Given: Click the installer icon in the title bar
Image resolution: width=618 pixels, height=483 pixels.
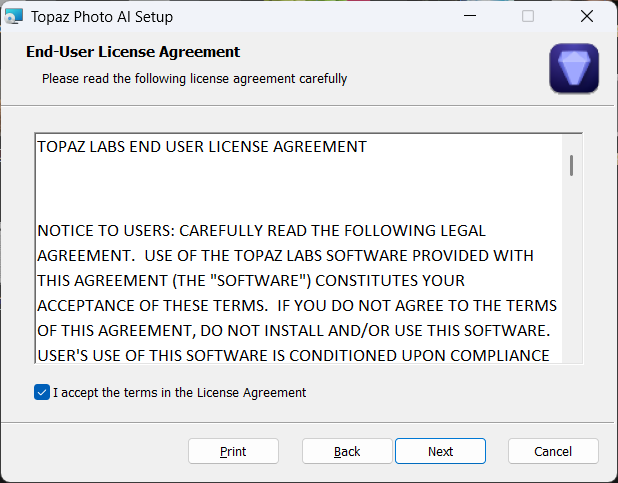Looking at the screenshot, I should [x=14, y=16].
